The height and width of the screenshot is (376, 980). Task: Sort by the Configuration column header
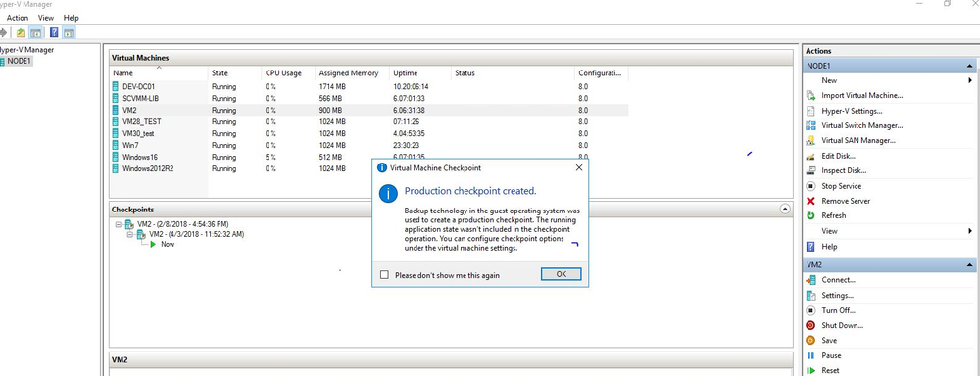(602, 73)
